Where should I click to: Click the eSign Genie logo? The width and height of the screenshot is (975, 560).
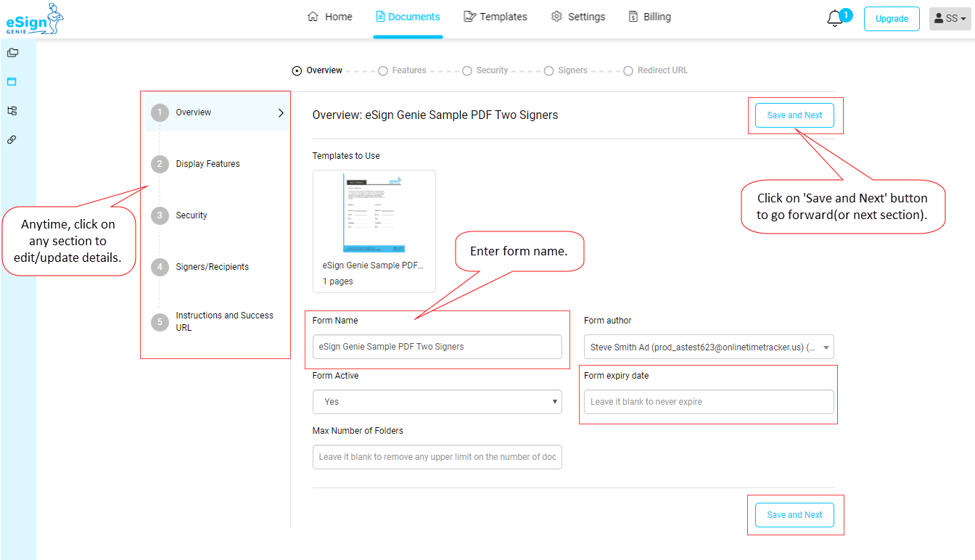(34, 19)
